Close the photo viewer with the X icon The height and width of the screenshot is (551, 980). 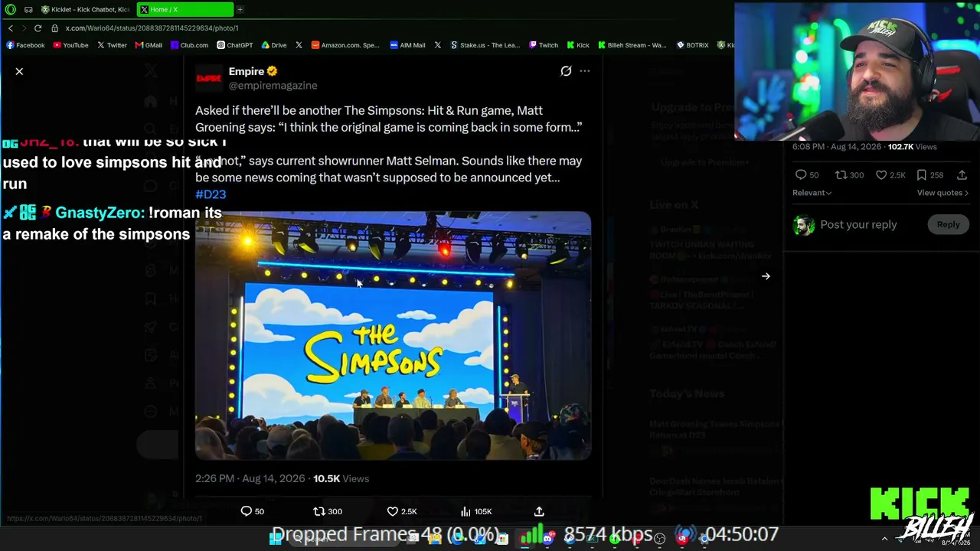(x=19, y=71)
